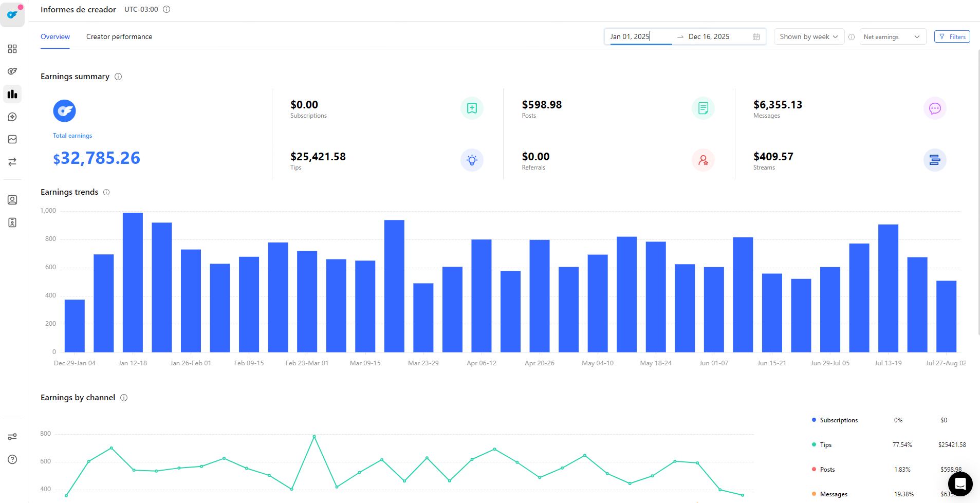Screen dimensions: 980x503
Task: Click the swap arrows sidebar icon
Action: tap(12, 162)
